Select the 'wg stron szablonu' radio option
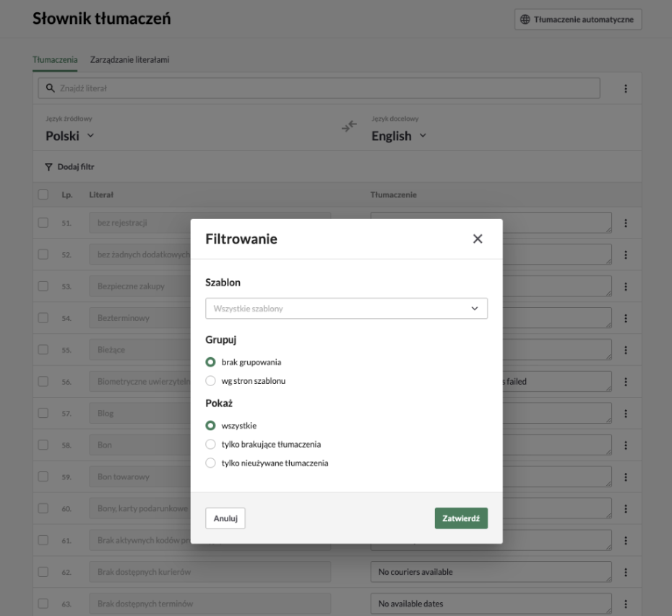 coord(210,381)
